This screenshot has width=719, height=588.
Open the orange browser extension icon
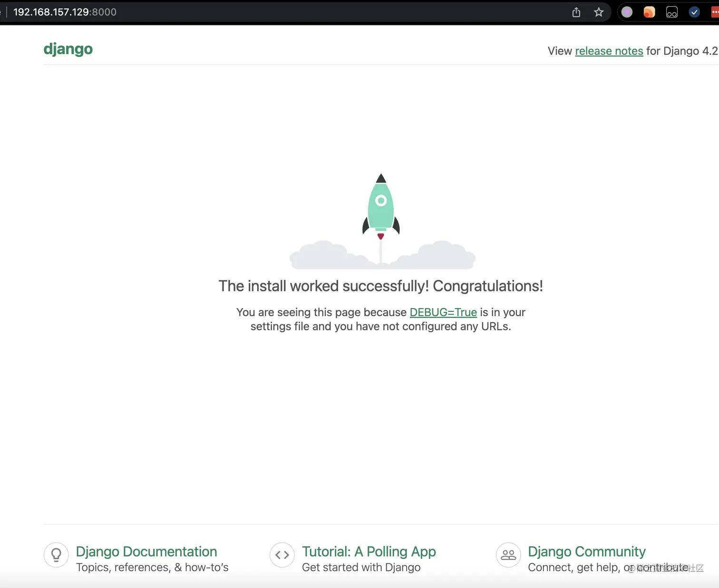click(649, 12)
